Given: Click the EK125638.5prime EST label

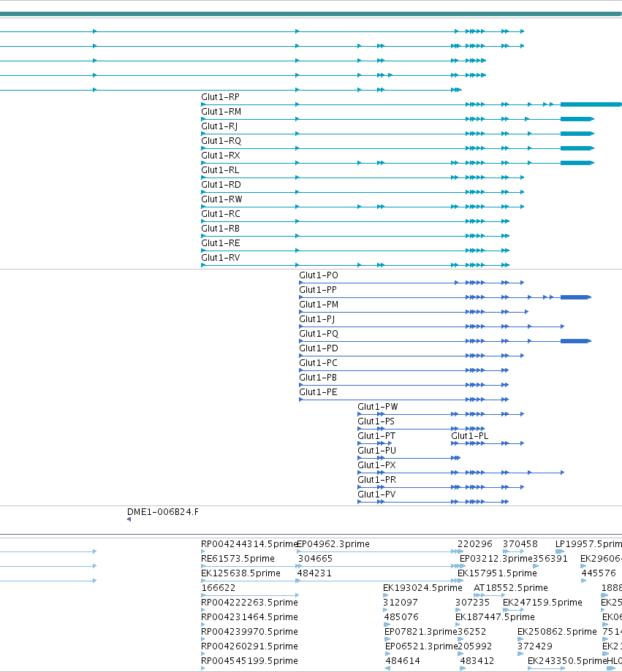Looking at the screenshot, I should coord(240,573).
